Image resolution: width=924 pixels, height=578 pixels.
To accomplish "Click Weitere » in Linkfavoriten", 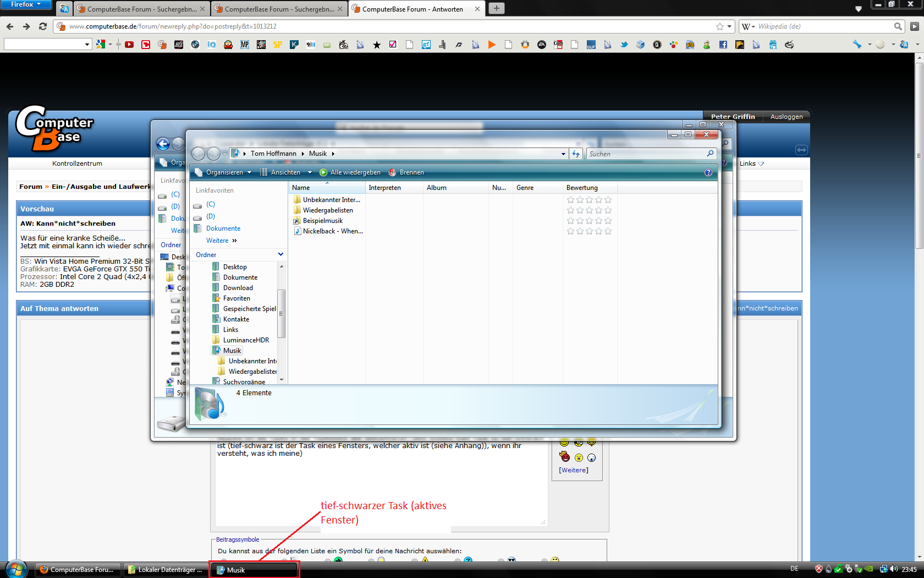I will tap(222, 241).
